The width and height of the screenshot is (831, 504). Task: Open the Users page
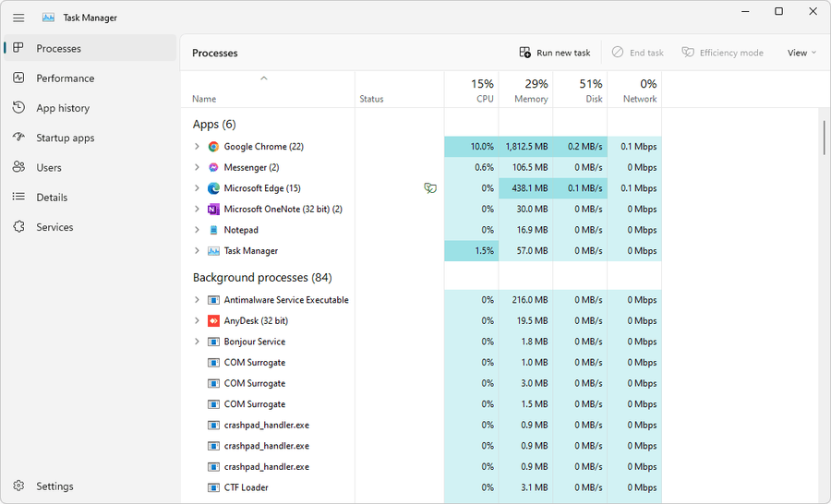pyautogui.click(x=90, y=167)
